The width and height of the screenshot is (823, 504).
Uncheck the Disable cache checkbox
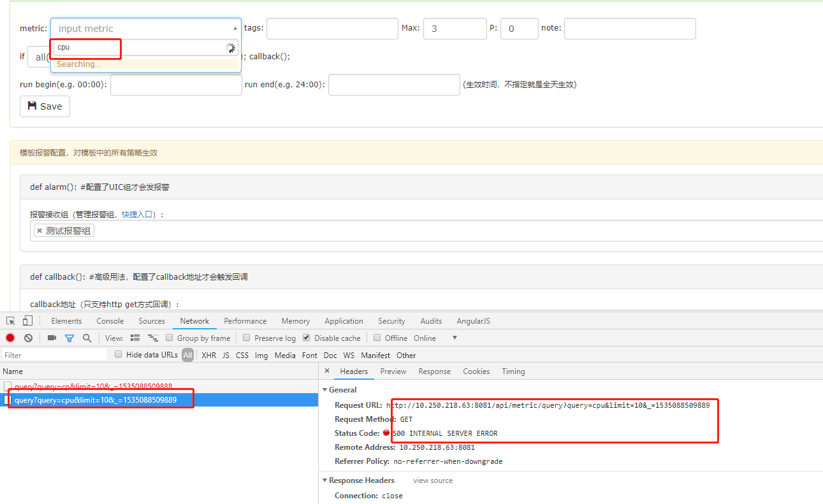coord(306,338)
